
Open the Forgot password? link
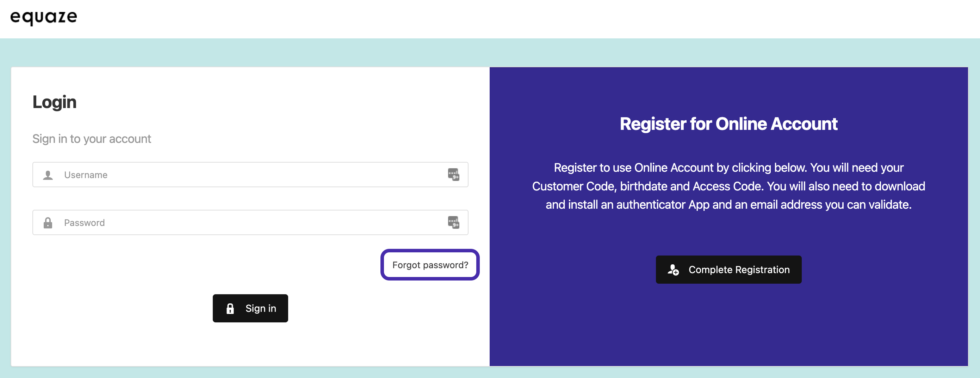[430, 265]
